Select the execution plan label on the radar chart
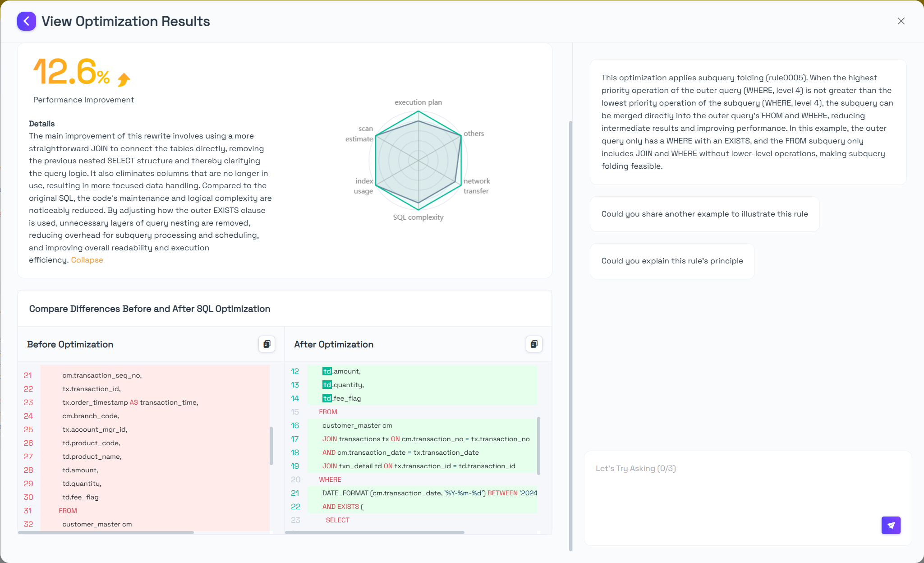The image size is (924, 563). [418, 102]
